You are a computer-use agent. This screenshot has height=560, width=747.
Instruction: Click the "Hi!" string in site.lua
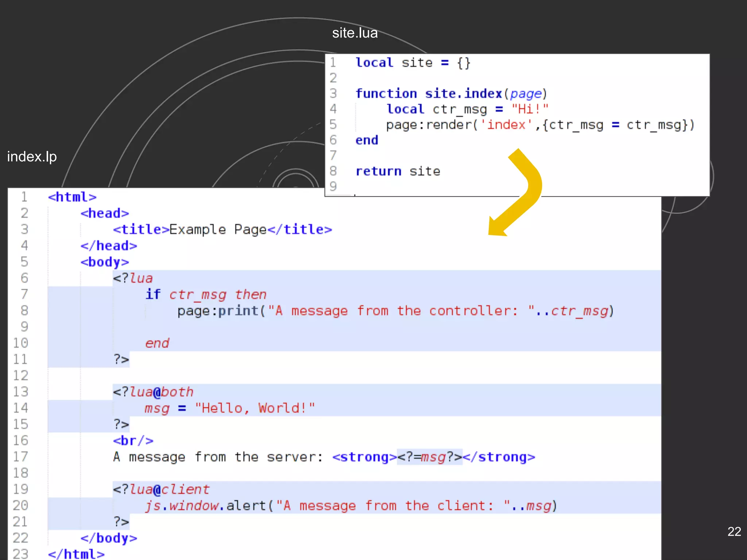[530, 109]
